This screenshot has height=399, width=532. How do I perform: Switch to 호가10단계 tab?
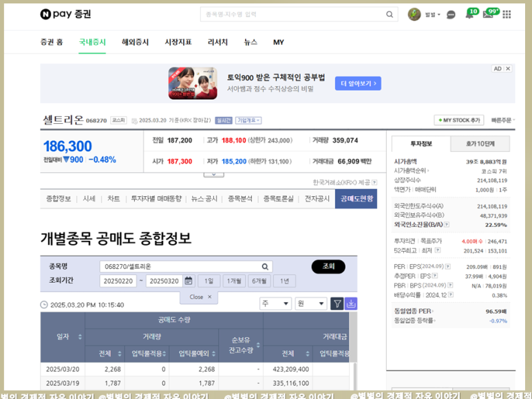click(480, 144)
